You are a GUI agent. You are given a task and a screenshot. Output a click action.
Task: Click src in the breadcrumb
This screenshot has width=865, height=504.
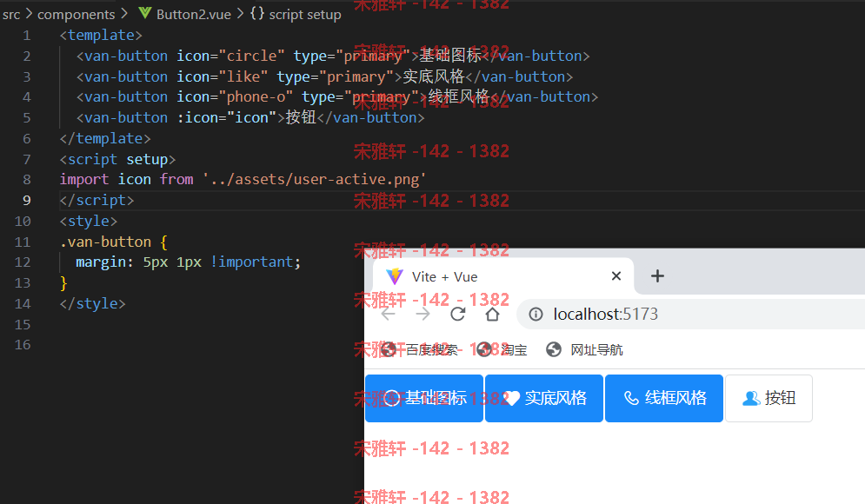pyautogui.click(x=11, y=14)
